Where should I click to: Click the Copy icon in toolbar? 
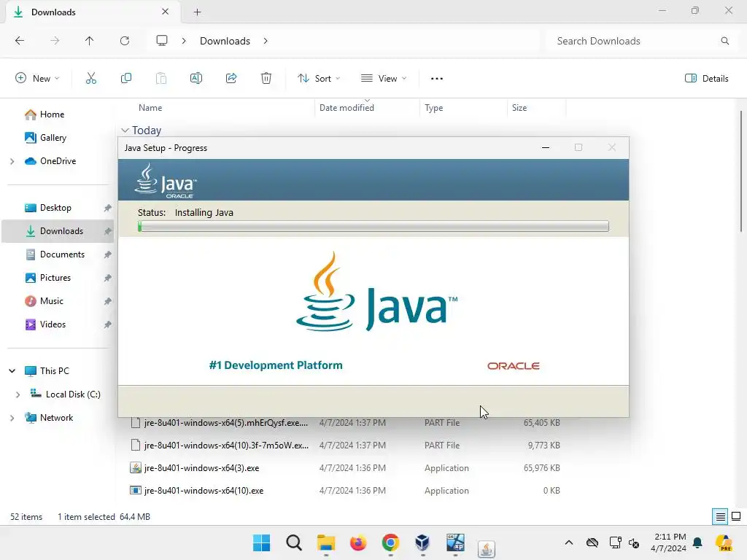point(125,78)
